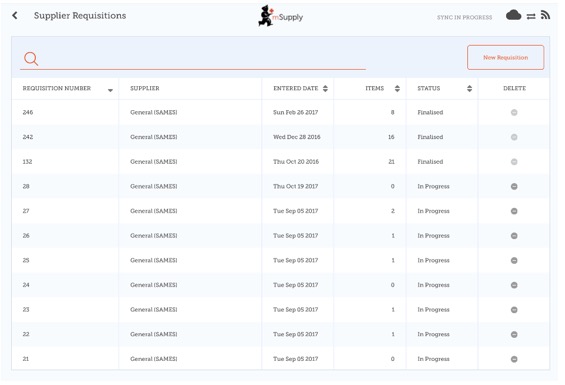Open requisition number 246
The image size is (565, 385).
[28, 112]
